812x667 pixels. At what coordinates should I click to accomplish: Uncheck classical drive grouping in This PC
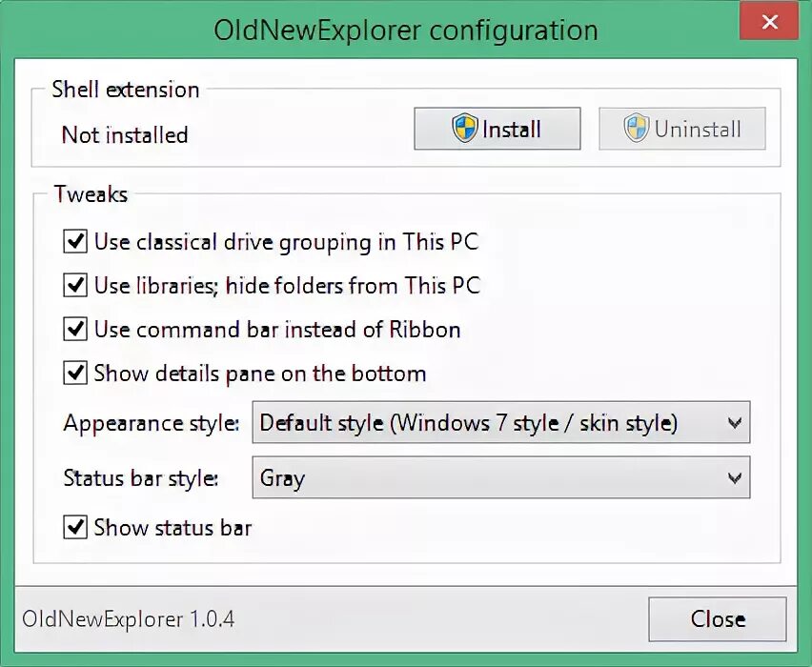[75, 241]
